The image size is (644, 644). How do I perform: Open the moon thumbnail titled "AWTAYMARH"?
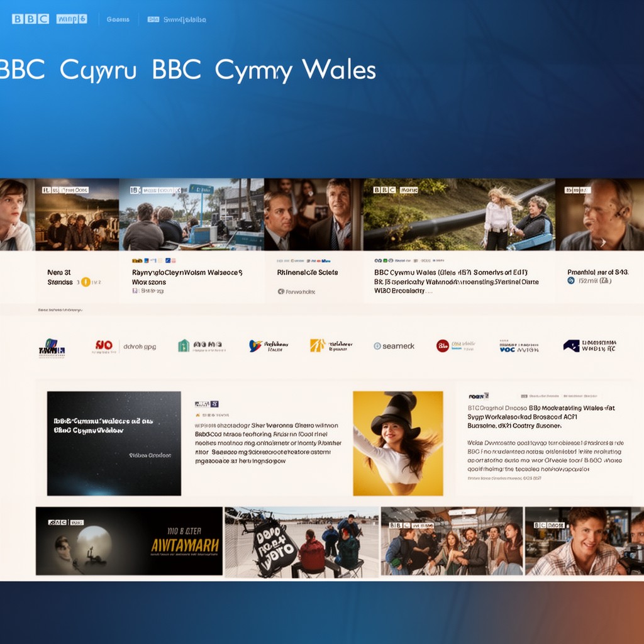tap(129, 541)
